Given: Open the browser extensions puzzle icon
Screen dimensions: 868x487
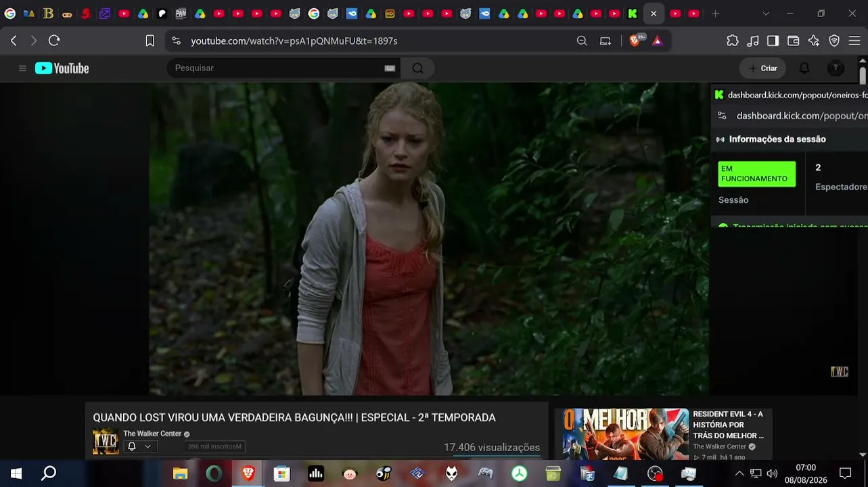Looking at the screenshot, I should (733, 41).
